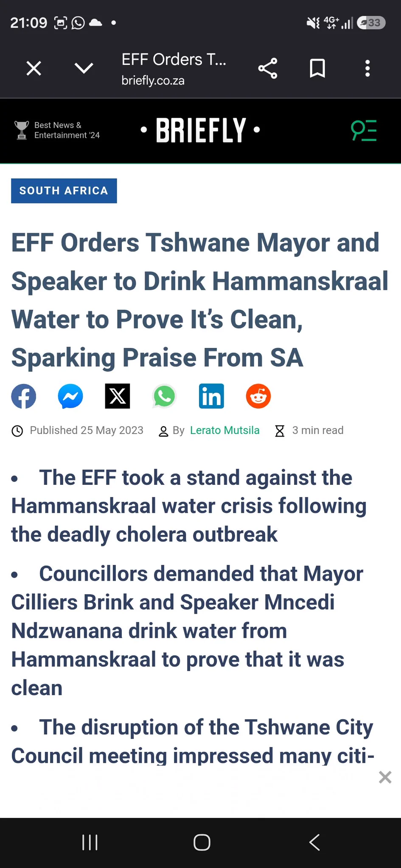Close the custom browser tab
401x868 pixels.
coord(34,68)
